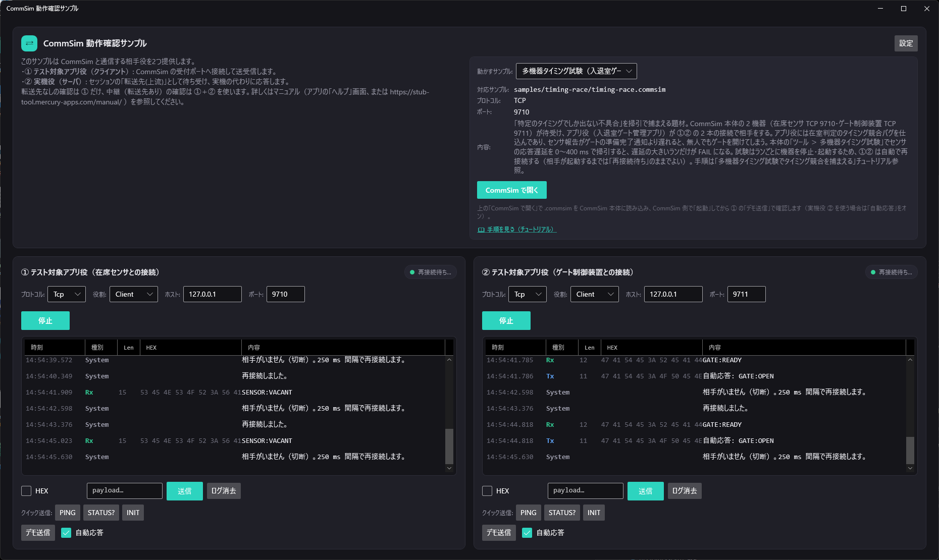
Task: Click the panel ② log scrollbar thumb
Action: tap(910, 450)
